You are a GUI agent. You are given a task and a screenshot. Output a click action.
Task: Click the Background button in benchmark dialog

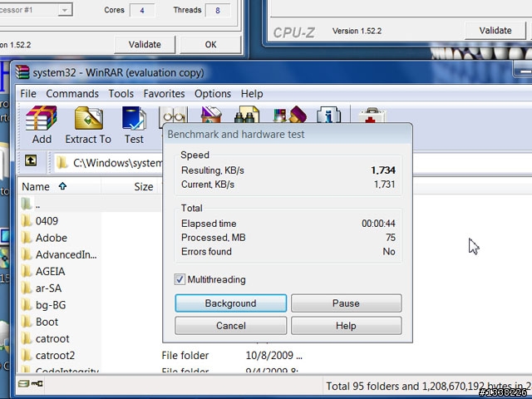(x=231, y=303)
